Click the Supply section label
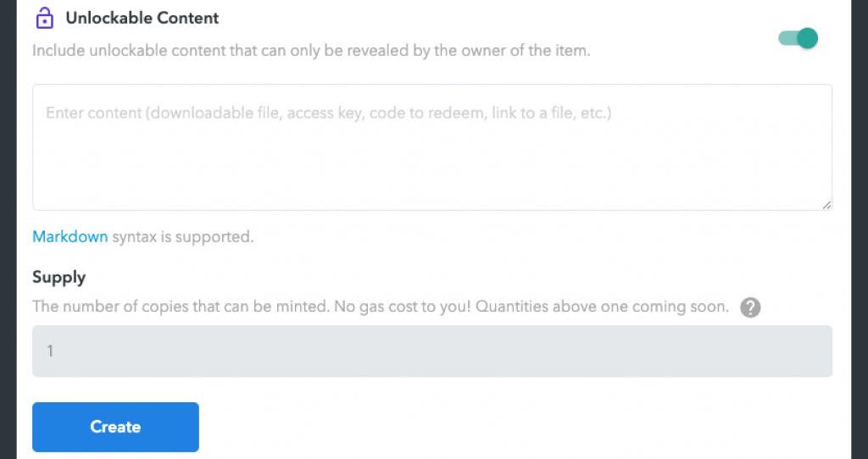 point(58,277)
